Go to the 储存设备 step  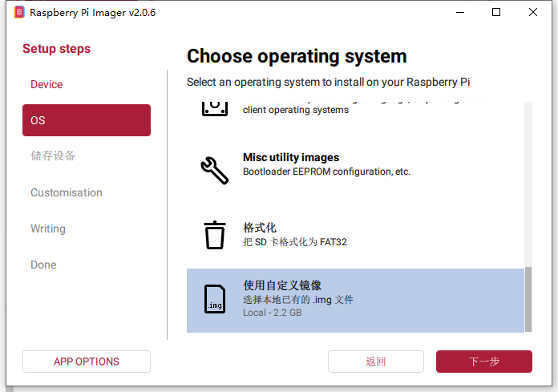point(53,156)
